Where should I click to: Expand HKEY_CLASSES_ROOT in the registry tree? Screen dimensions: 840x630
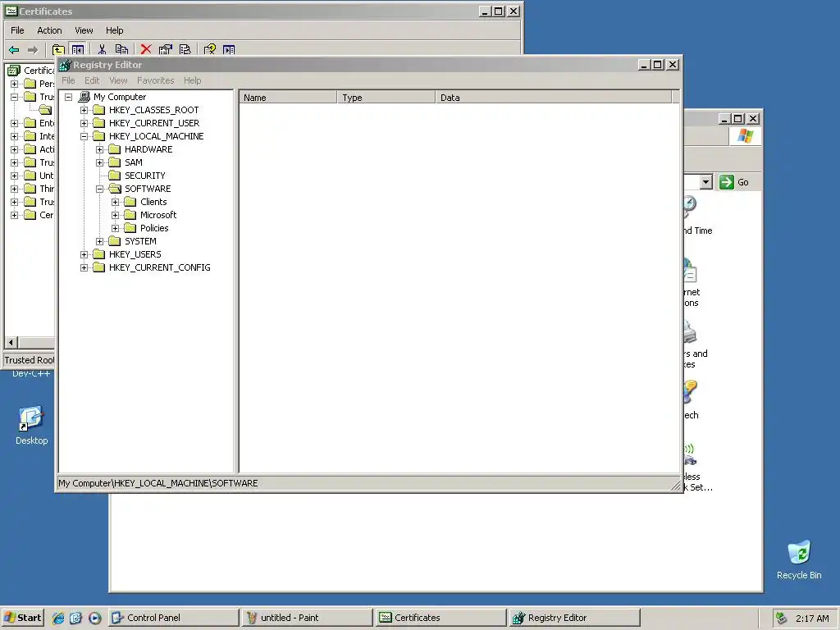[84, 111]
